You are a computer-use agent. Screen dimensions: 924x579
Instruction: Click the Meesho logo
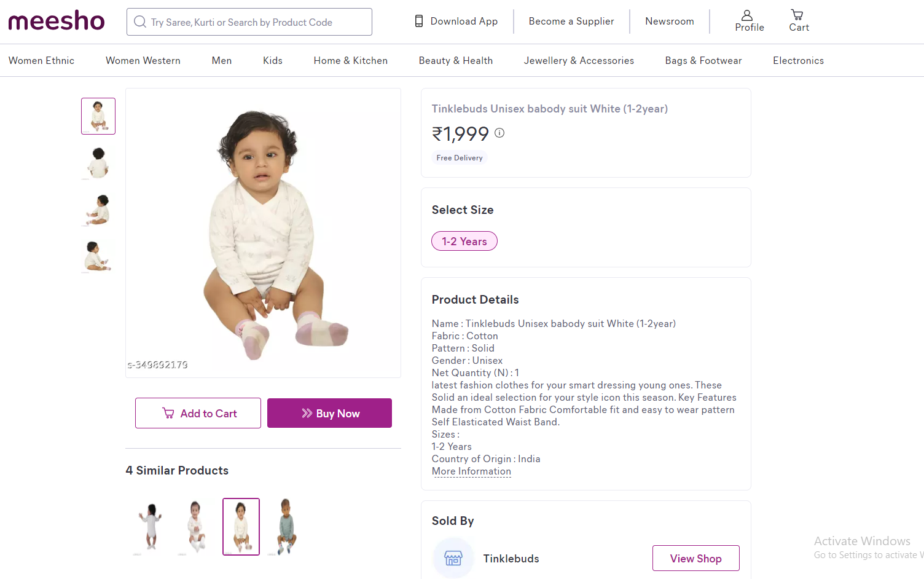tap(57, 21)
